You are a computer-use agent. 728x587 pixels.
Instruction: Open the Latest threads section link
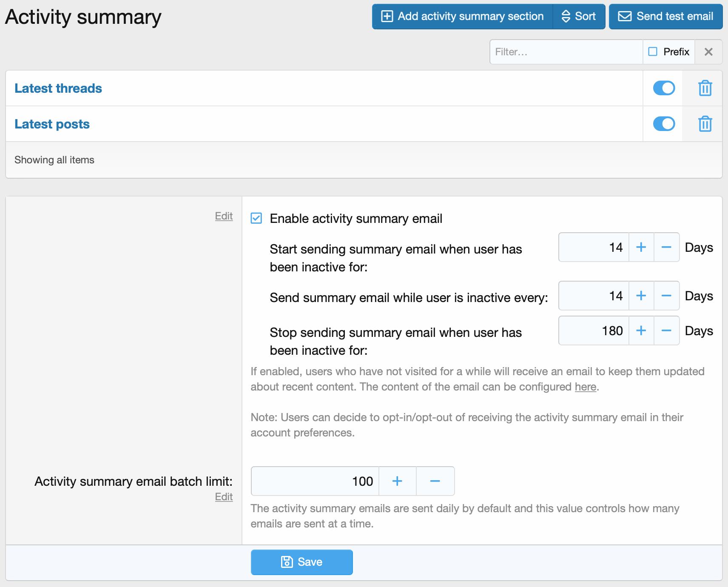pyautogui.click(x=58, y=88)
